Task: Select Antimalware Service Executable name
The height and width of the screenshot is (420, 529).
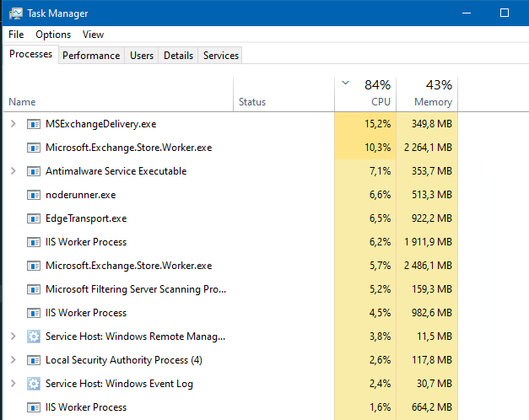Action: tap(116, 171)
